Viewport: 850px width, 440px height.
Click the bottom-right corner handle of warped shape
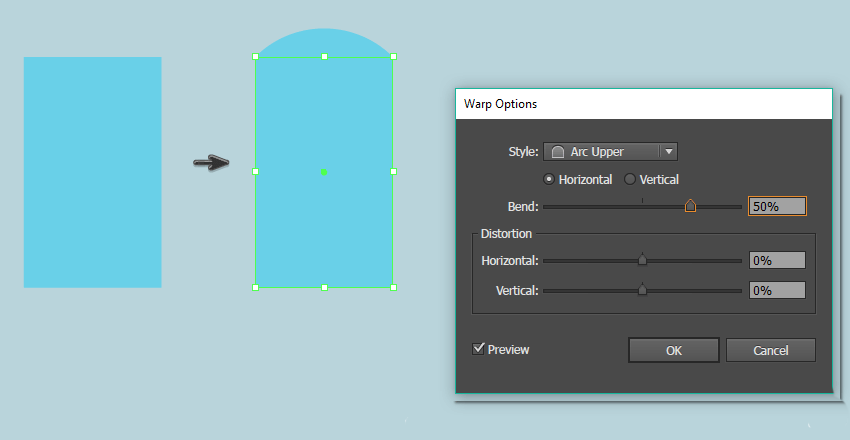coord(393,287)
